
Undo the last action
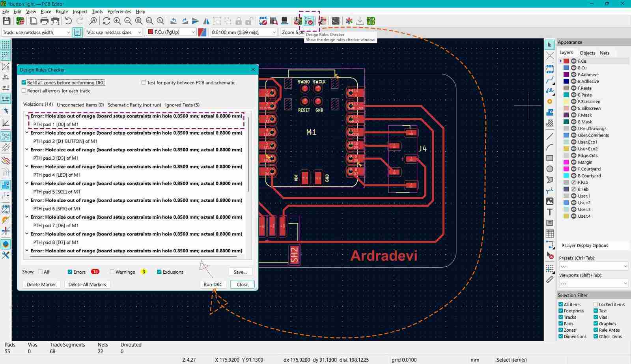[68, 21]
